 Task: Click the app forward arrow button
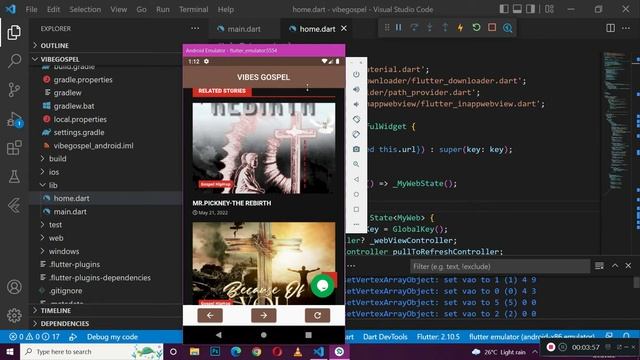point(264,316)
